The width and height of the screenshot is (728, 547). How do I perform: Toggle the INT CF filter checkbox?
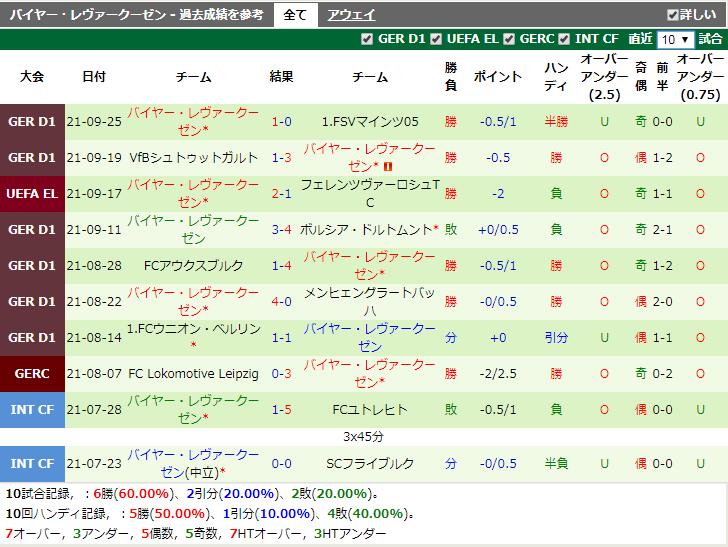[x=564, y=39]
